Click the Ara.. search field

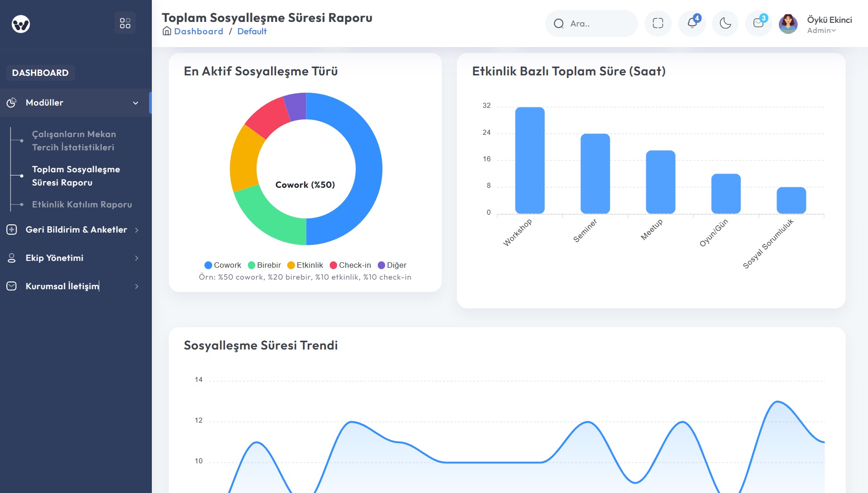(x=591, y=24)
